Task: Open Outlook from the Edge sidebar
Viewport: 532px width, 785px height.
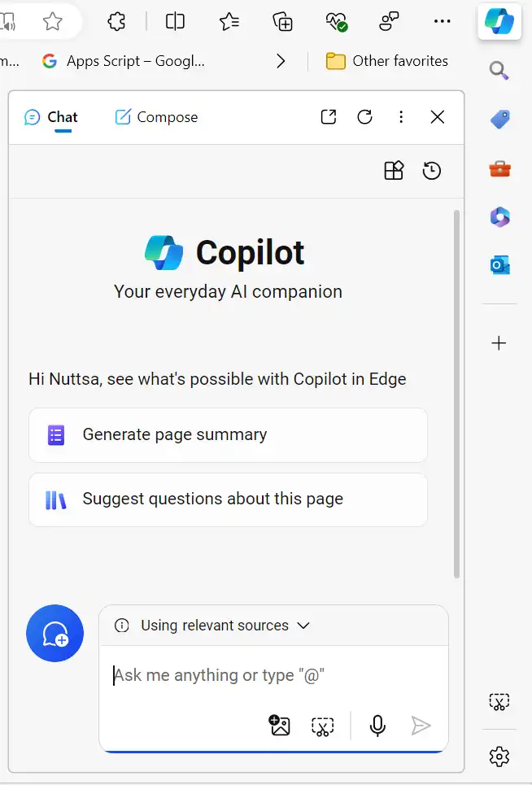Action: coord(499,265)
